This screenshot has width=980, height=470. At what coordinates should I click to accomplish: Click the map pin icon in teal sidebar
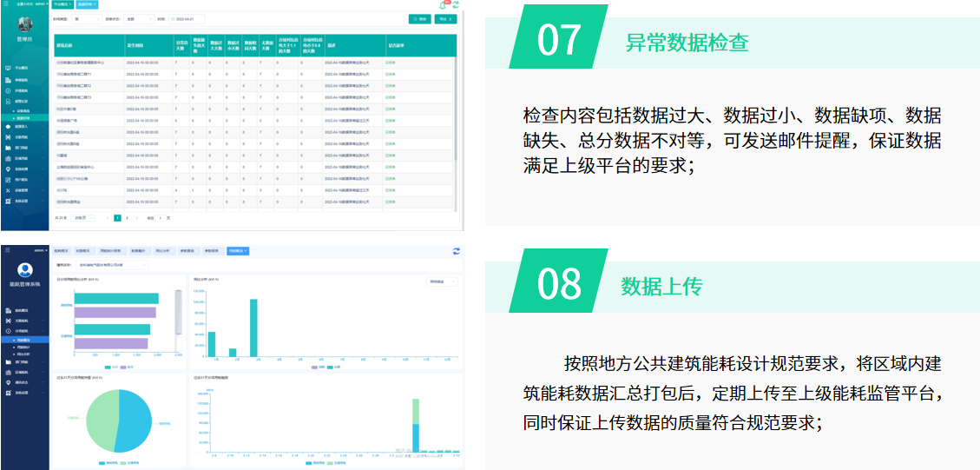click(8, 169)
